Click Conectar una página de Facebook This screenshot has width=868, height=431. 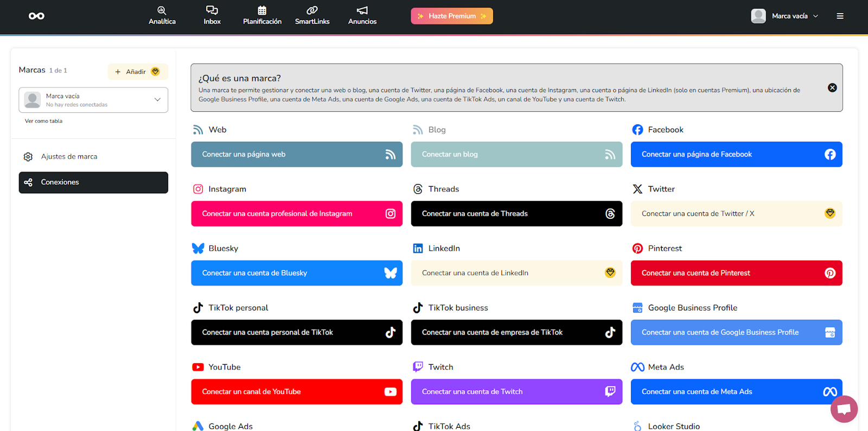pos(736,154)
